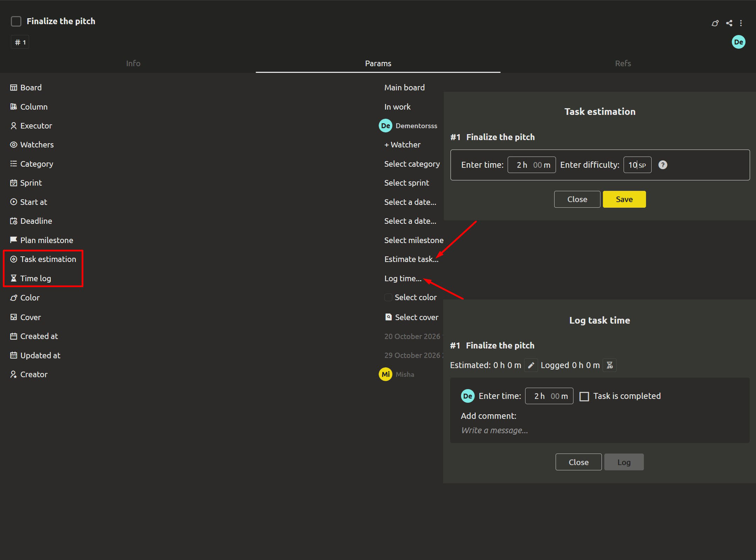This screenshot has width=756, height=560.
Task: Switch to the Refs tab
Action: pyautogui.click(x=623, y=63)
